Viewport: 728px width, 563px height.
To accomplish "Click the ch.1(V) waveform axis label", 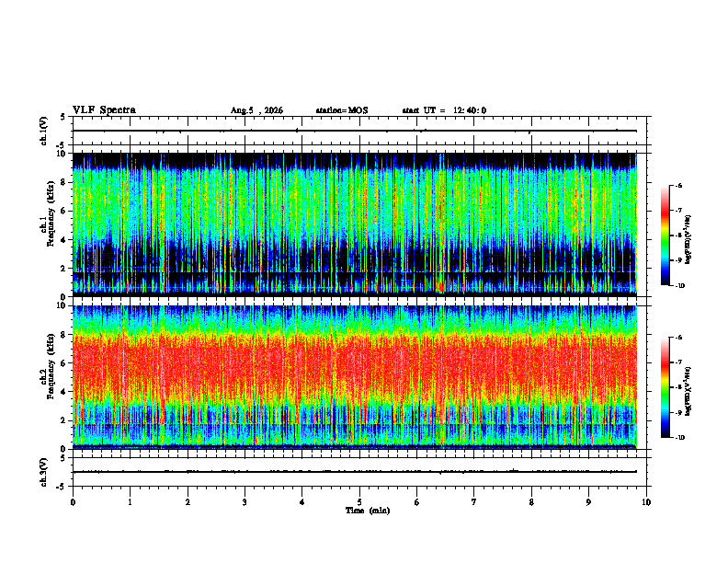I will click(44, 131).
